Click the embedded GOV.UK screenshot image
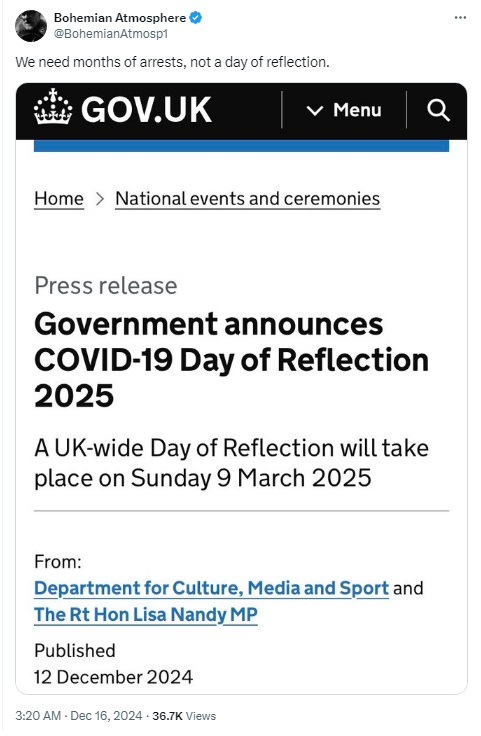Screen dimensions: 481x736 point(241,389)
